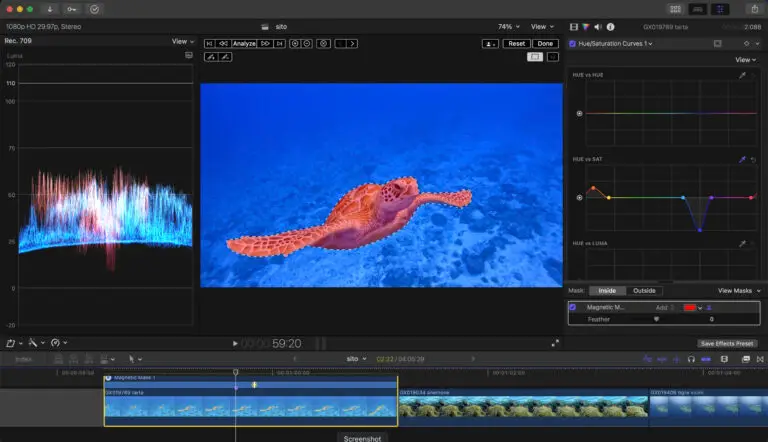Open the View Masks dropdown
This screenshot has height=442, width=768.
(x=739, y=291)
